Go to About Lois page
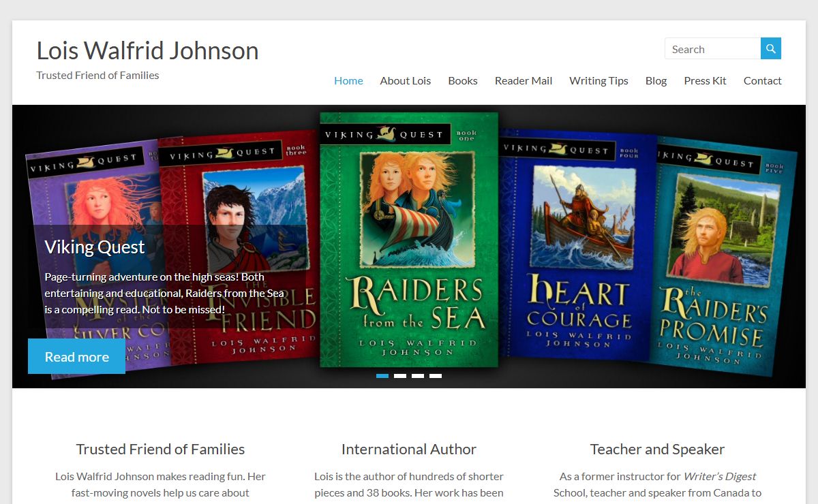The image size is (818, 504). 406,80
